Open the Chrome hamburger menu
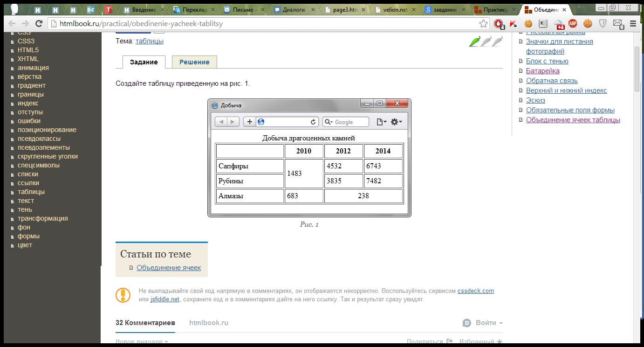The height and width of the screenshot is (347, 644). pos(632,24)
